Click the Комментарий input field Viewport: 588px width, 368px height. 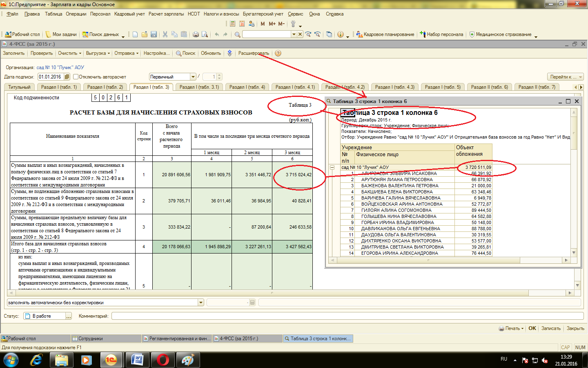[347, 316]
